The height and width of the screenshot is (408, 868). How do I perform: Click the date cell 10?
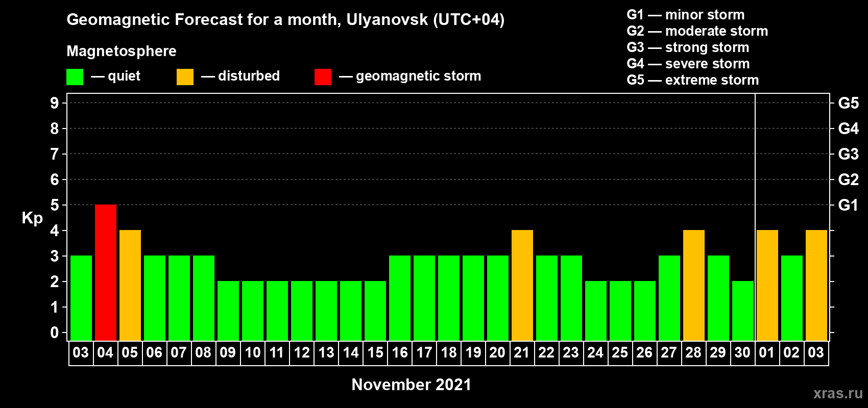tap(253, 353)
